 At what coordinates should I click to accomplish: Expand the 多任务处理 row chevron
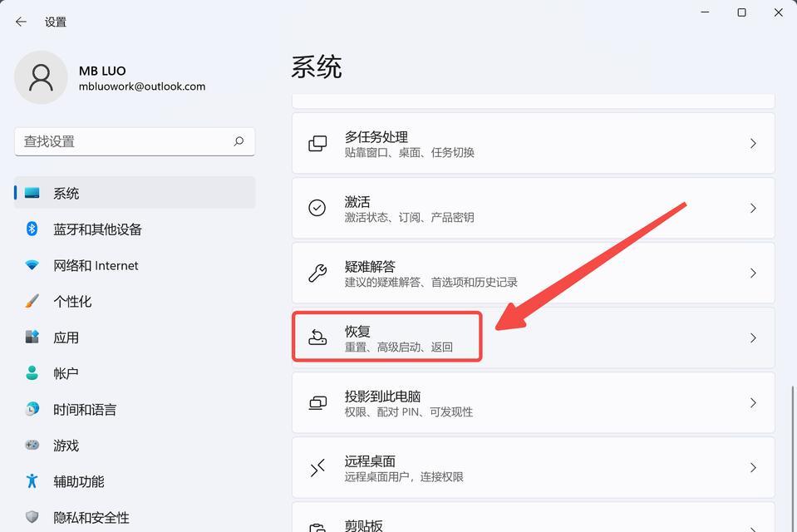pos(753,144)
